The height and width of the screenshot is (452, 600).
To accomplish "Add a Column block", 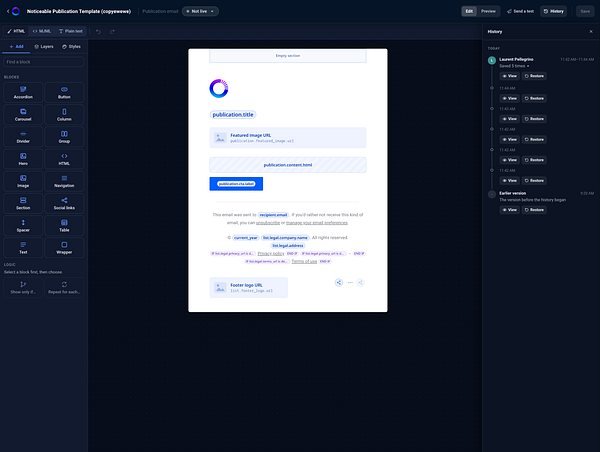I will [x=64, y=115].
